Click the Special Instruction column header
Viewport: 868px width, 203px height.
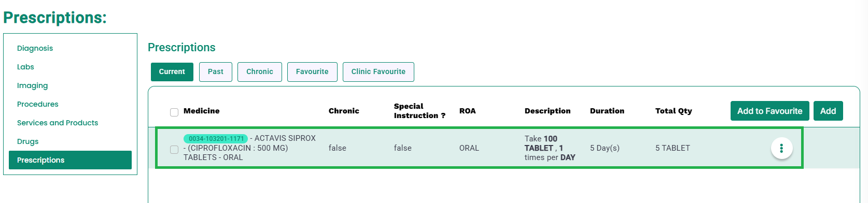[x=419, y=111]
